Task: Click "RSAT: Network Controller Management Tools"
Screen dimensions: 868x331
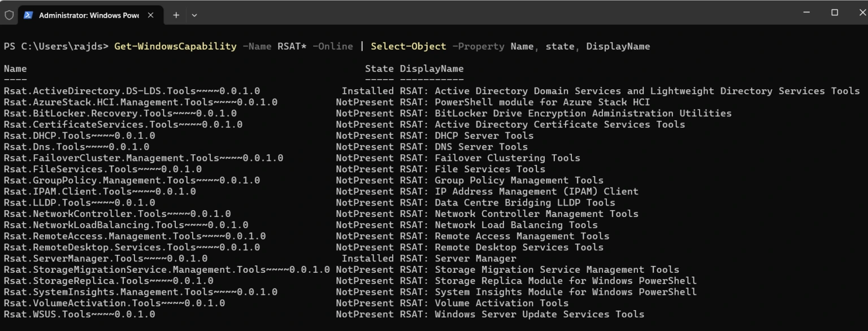Action: [519, 214]
